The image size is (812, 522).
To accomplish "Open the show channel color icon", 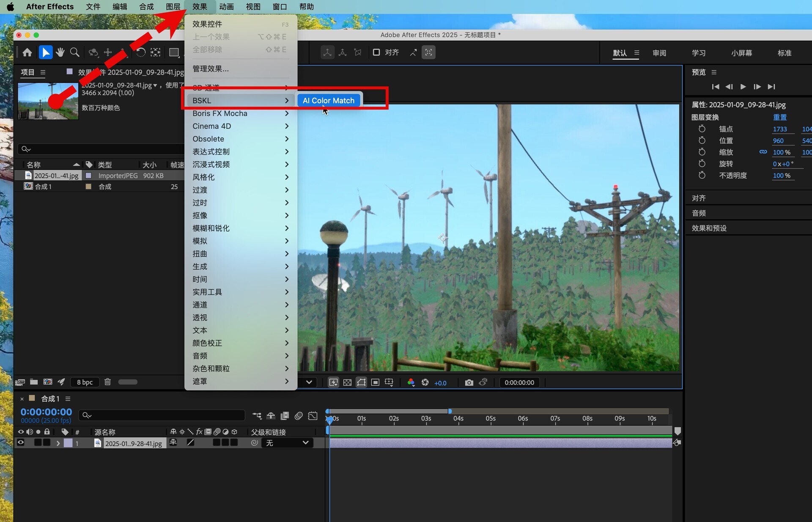I will click(411, 382).
